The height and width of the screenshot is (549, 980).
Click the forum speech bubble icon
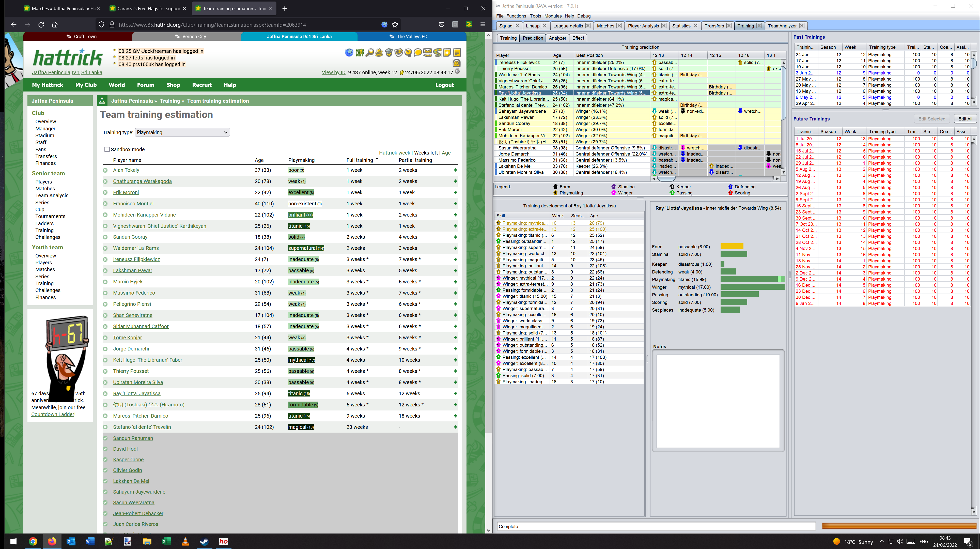[417, 53]
